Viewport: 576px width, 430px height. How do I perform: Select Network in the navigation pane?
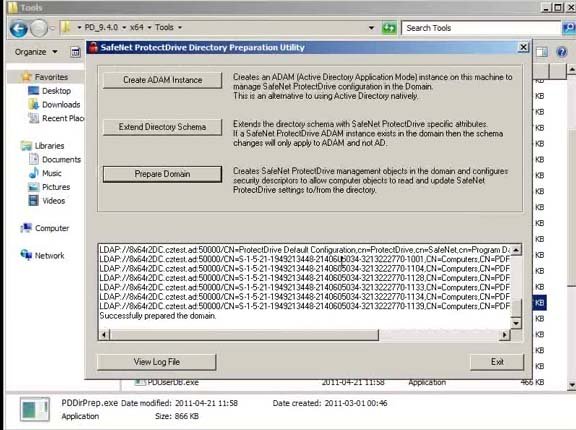[49, 256]
